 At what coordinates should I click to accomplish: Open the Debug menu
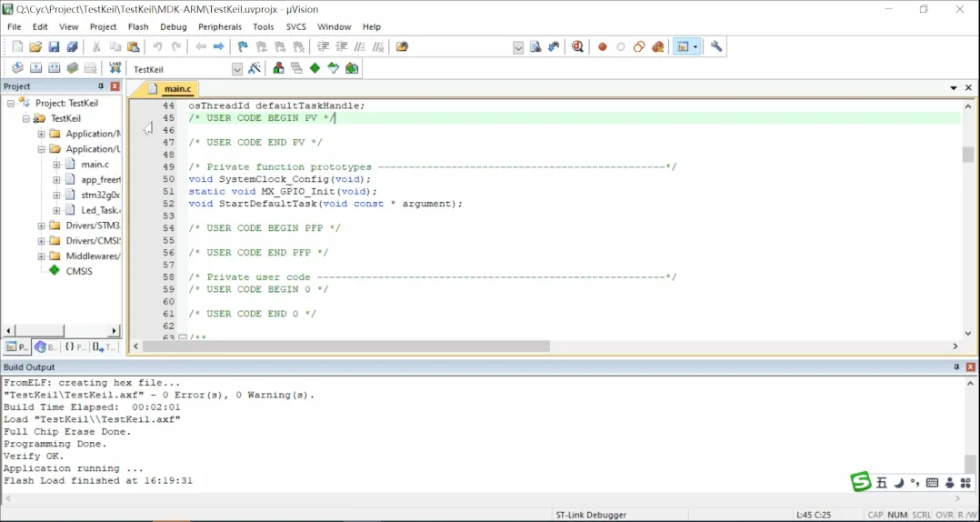click(173, 27)
